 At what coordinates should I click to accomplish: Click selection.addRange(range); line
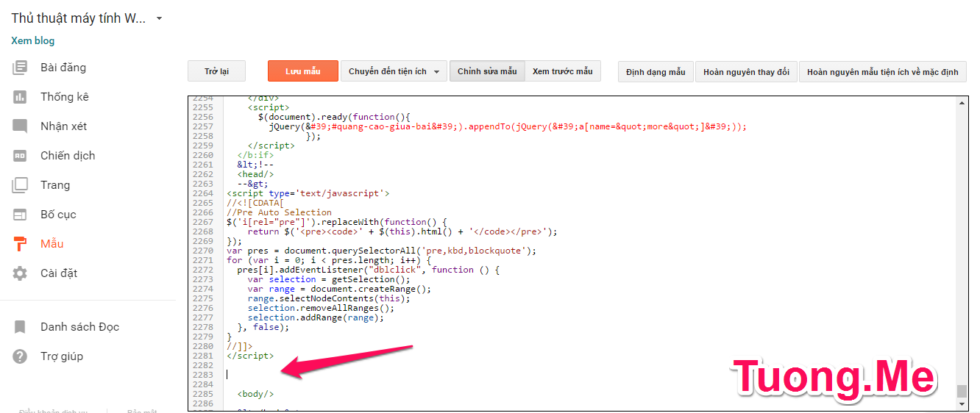[316, 317]
